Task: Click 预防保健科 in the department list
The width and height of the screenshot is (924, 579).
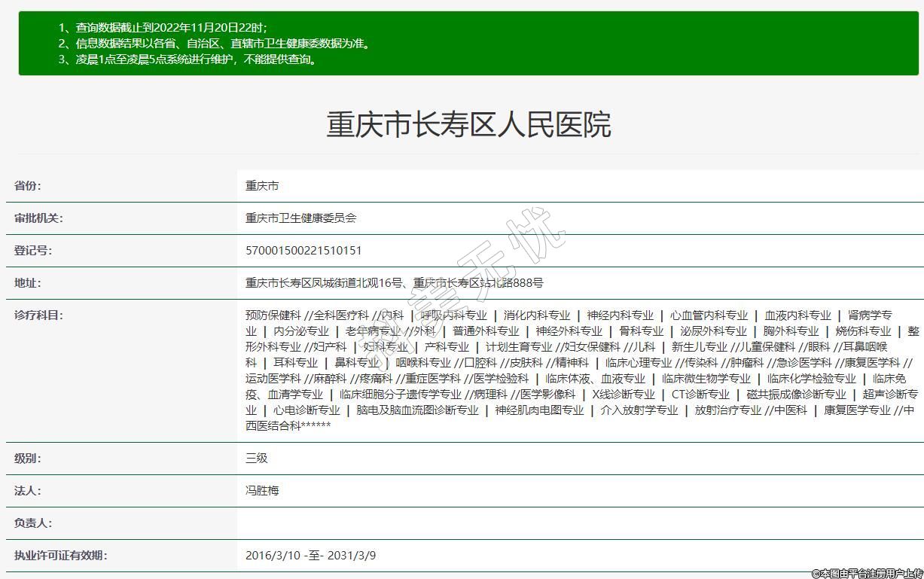Action: pyautogui.click(x=273, y=315)
